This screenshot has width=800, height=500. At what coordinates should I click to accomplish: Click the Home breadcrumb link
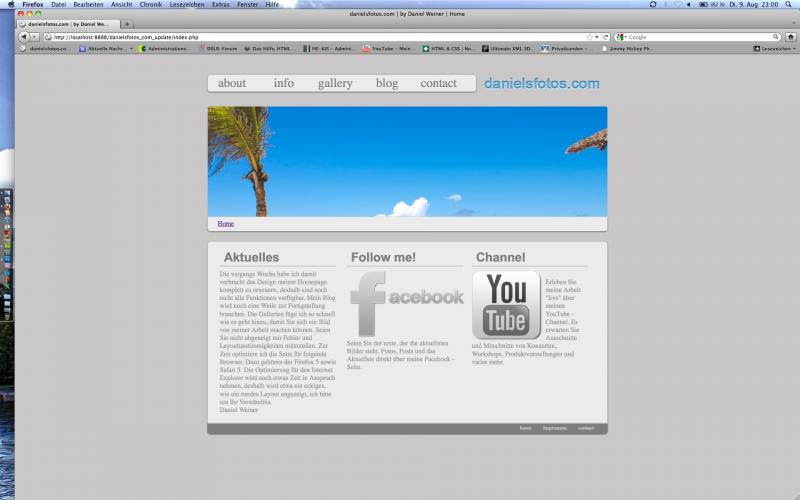click(x=226, y=224)
